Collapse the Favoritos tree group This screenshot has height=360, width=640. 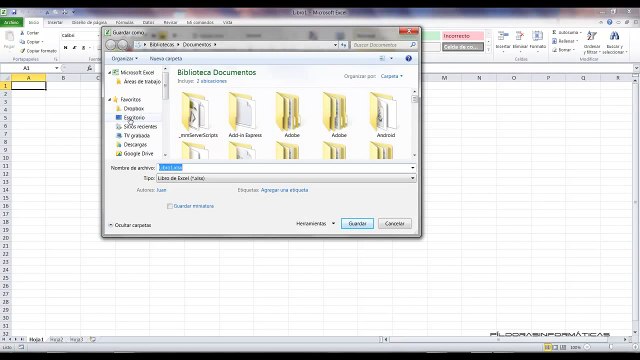pos(109,100)
